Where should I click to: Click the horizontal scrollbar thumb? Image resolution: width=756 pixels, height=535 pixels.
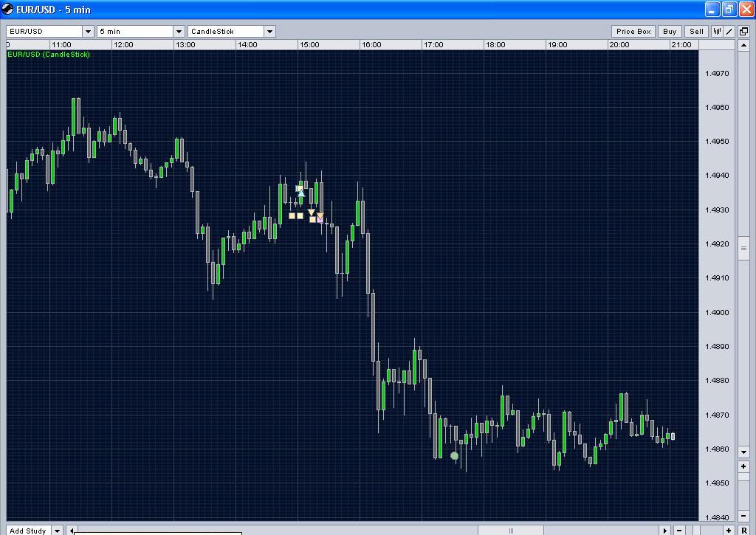[511, 531]
